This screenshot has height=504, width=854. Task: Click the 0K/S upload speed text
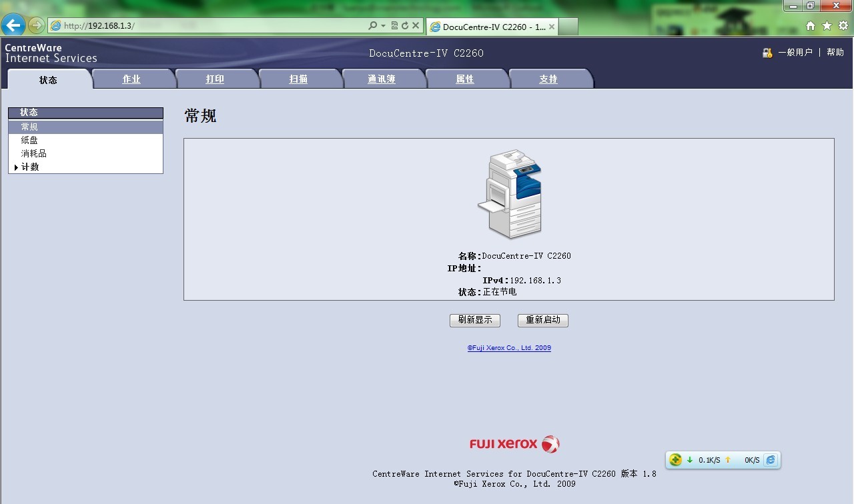pyautogui.click(x=752, y=460)
